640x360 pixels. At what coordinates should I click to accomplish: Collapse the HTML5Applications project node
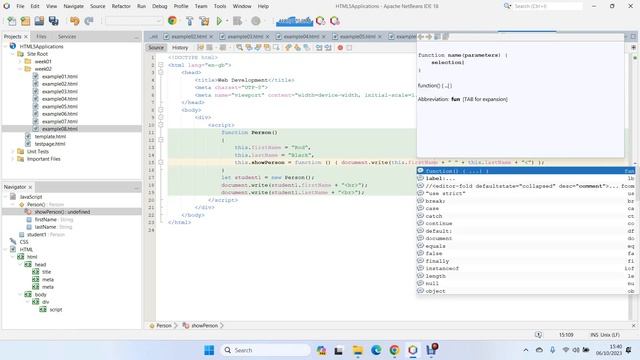[x=6, y=47]
